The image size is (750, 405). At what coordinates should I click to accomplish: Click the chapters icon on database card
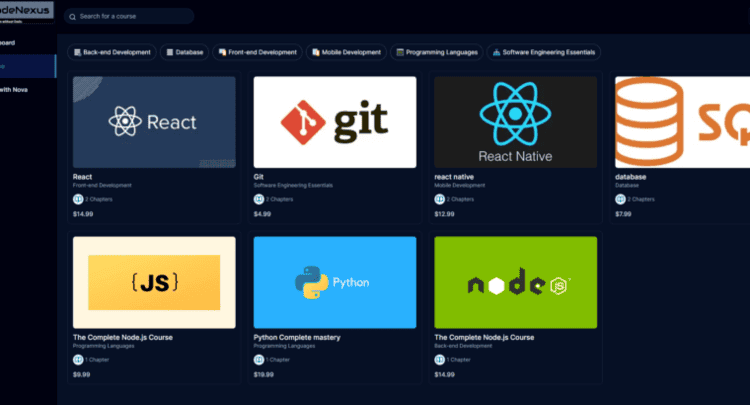[x=620, y=199]
